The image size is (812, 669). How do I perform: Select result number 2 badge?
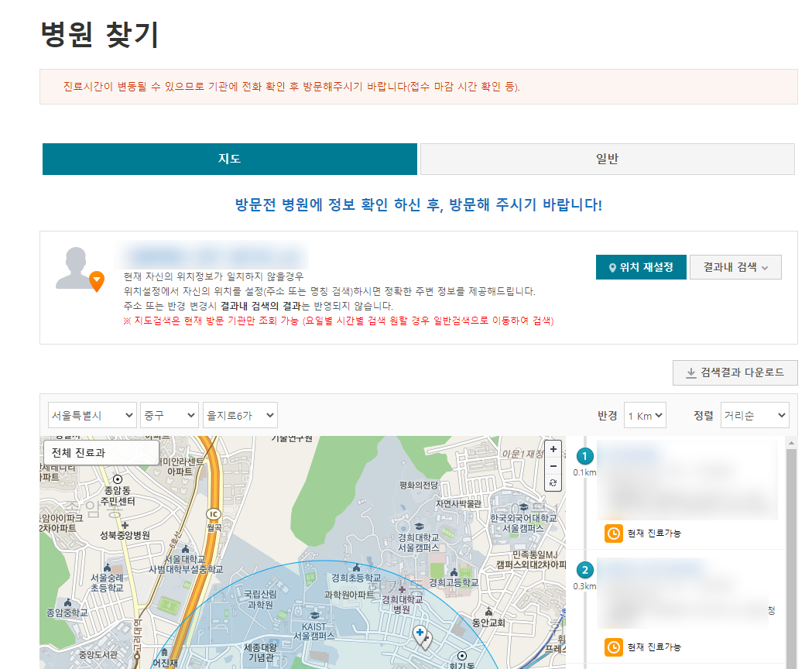(x=585, y=571)
